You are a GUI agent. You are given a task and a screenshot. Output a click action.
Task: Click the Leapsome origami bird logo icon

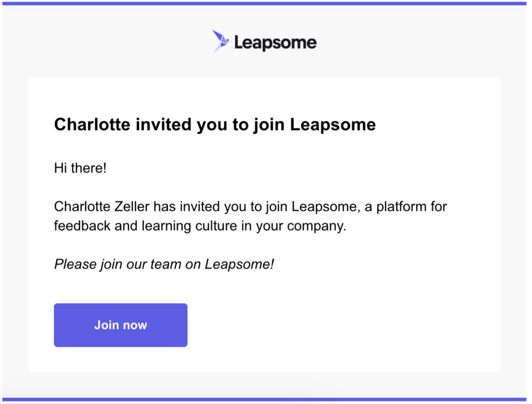(x=221, y=42)
